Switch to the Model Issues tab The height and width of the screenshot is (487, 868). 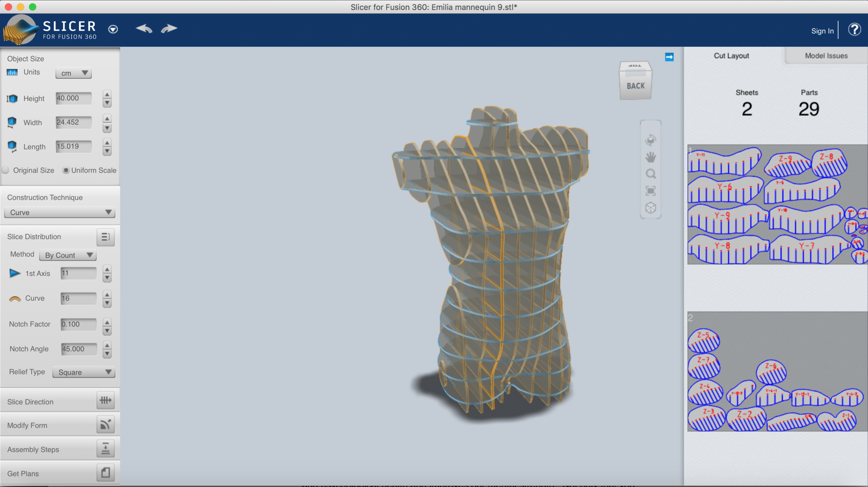[x=826, y=56]
